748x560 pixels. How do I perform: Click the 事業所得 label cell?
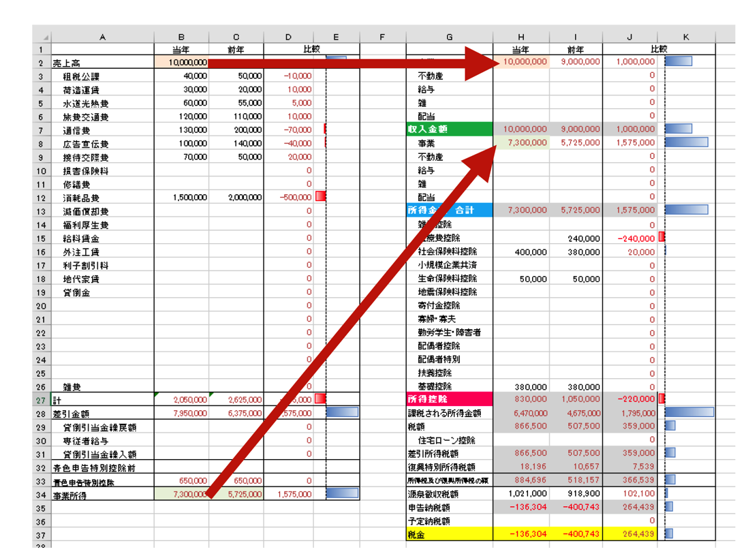click(103, 495)
